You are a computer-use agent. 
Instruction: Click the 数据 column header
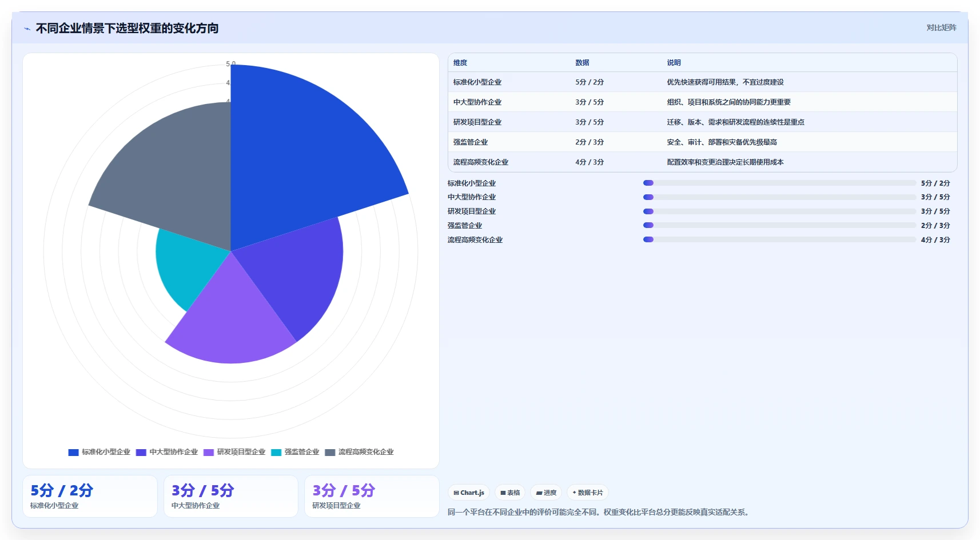click(x=582, y=63)
